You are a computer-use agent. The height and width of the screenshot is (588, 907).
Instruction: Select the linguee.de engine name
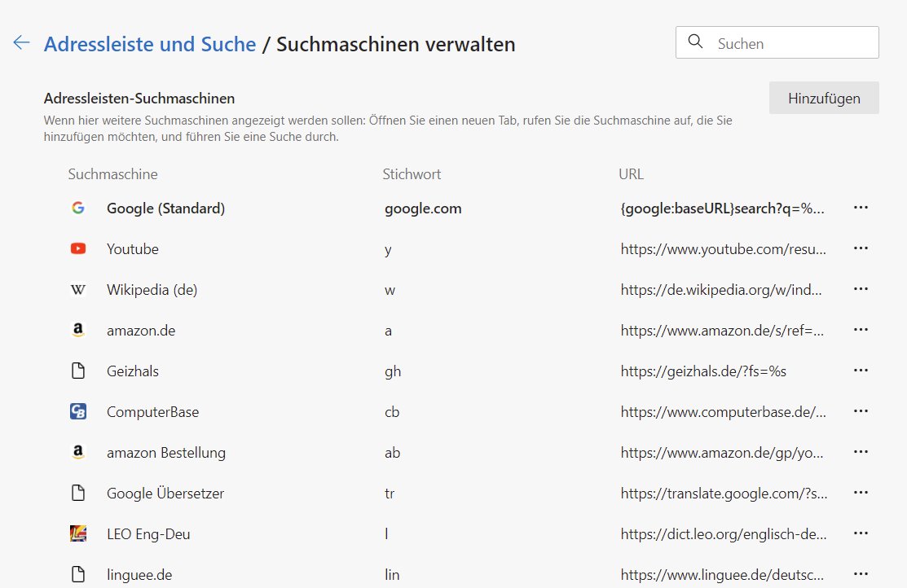139,575
